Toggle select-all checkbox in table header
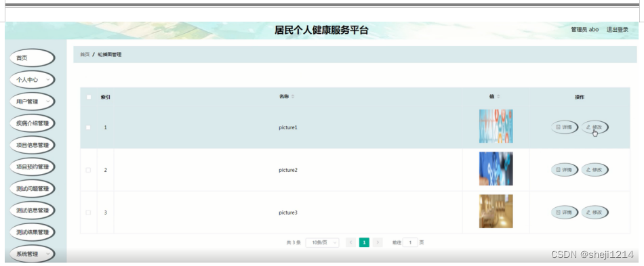Screen dimensions: 644x266 tap(88, 97)
